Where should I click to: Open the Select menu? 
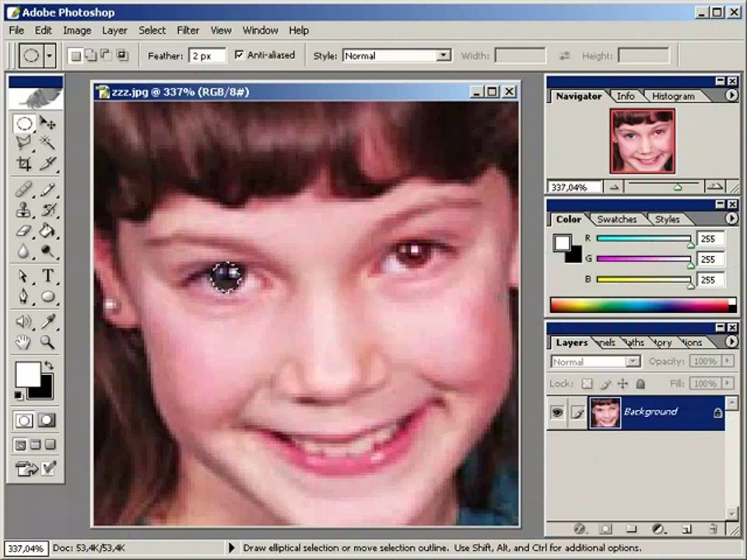point(152,30)
